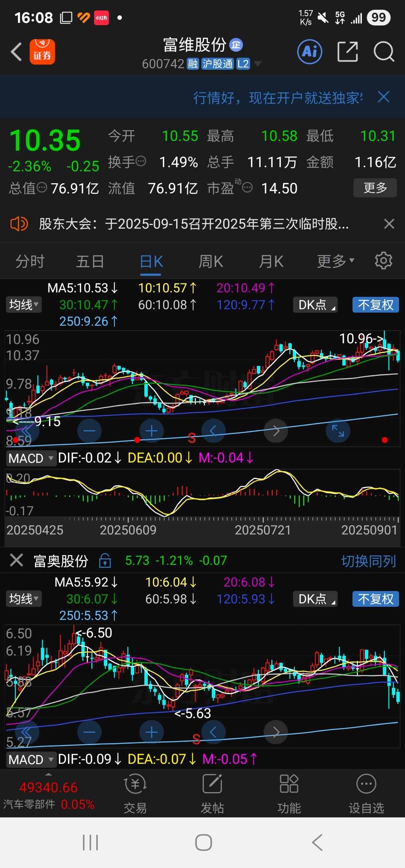Dismiss the 股东大会 announcement bar

point(389,224)
